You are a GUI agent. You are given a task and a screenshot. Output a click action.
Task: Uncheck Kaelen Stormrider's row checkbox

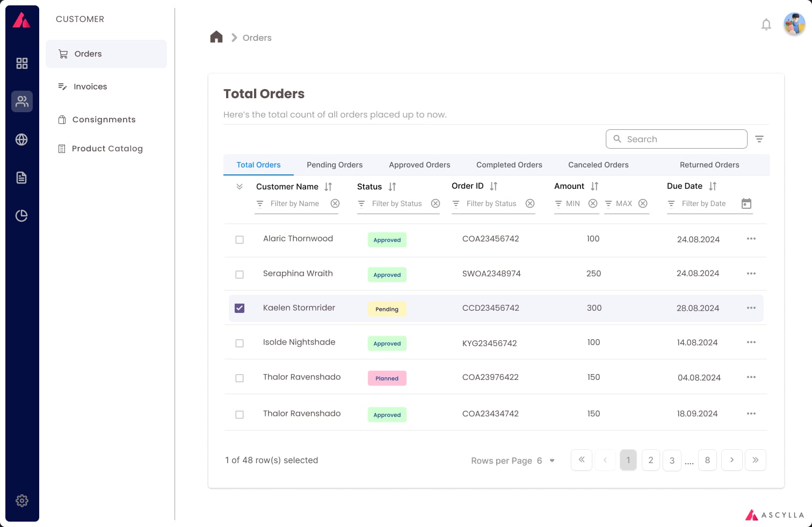[x=240, y=308]
